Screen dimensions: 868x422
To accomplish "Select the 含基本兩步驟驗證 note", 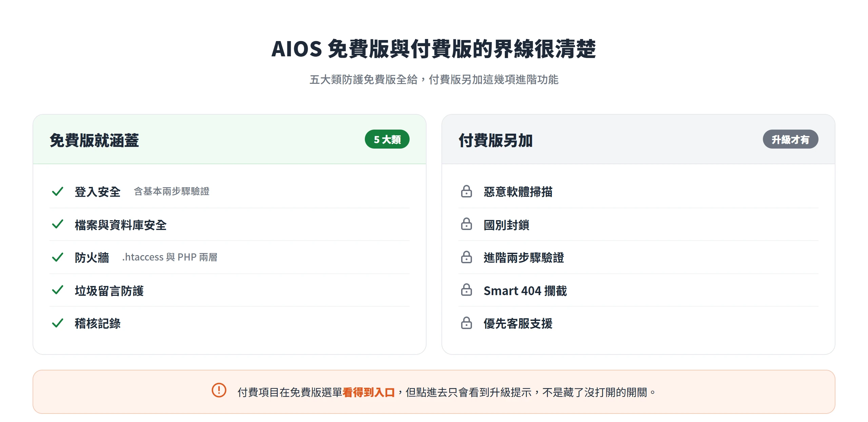I will pyautogui.click(x=172, y=191).
